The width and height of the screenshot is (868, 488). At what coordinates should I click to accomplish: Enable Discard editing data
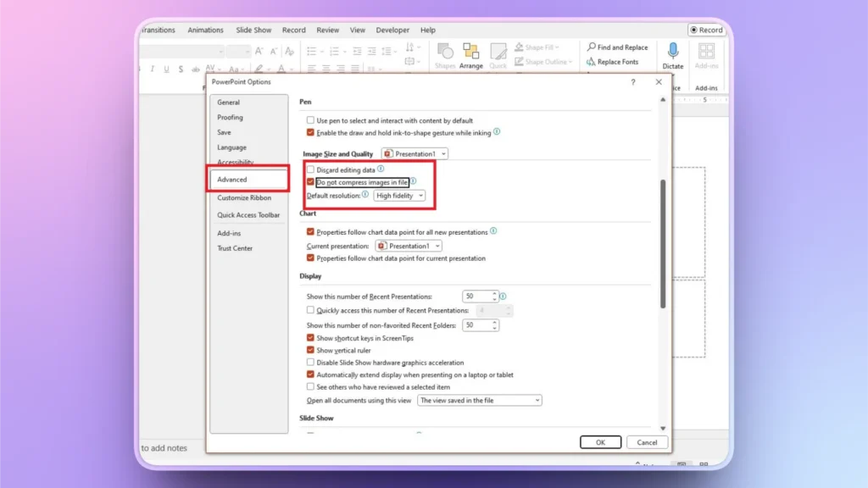click(x=310, y=169)
